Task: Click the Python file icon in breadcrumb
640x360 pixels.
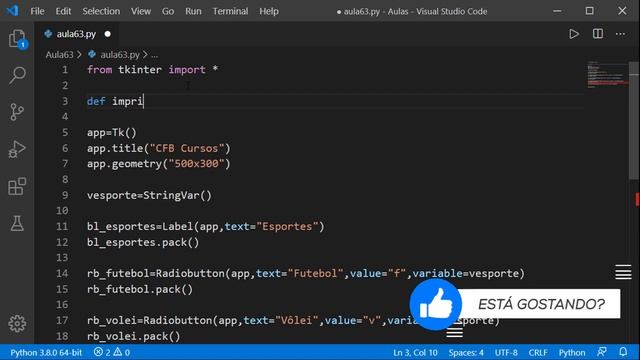Action: [92, 54]
